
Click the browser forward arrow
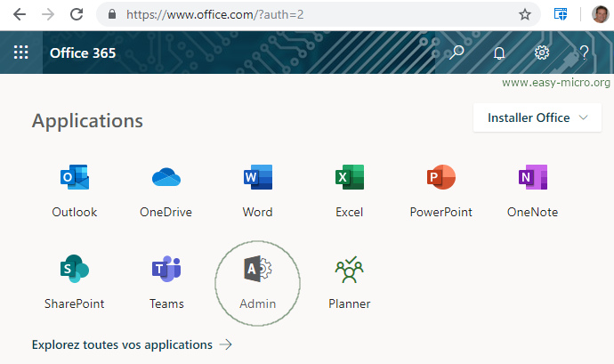point(48,14)
